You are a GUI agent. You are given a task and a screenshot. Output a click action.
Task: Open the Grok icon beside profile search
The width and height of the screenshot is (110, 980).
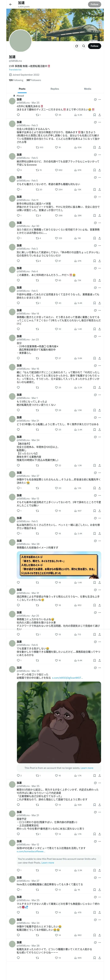[76, 46]
